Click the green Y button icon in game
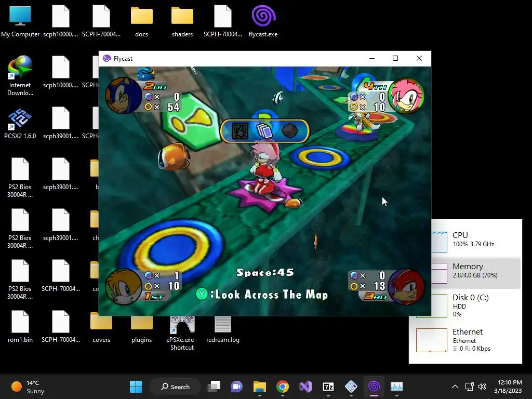 [x=202, y=294]
